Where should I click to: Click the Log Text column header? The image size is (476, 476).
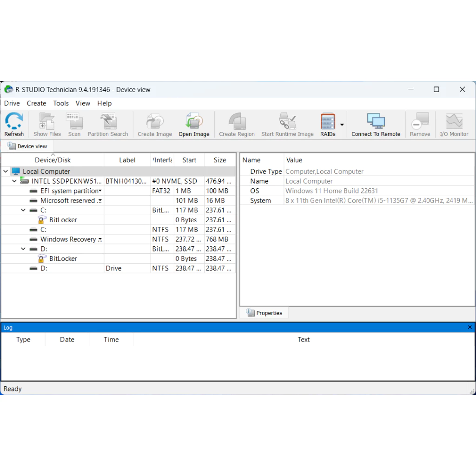(x=304, y=339)
